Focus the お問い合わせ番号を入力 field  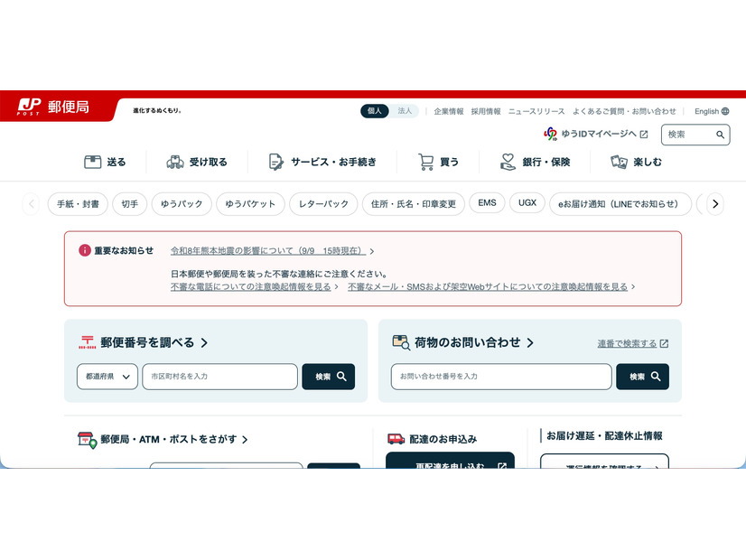click(501, 377)
